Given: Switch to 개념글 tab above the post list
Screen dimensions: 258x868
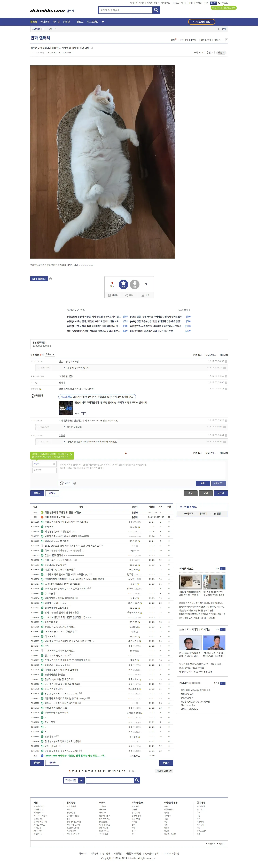Looking at the screenshot, I should point(52,493).
